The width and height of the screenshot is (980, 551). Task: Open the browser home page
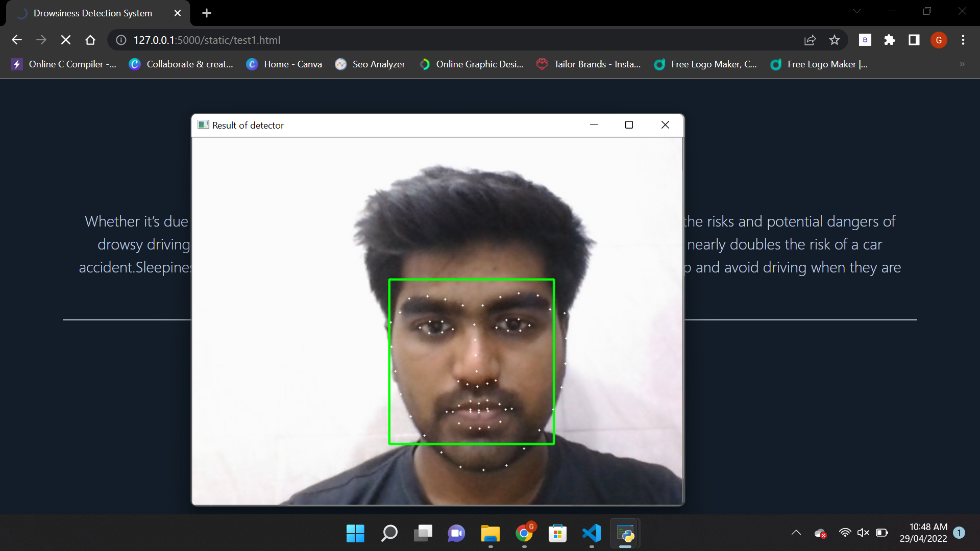click(90, 40)
